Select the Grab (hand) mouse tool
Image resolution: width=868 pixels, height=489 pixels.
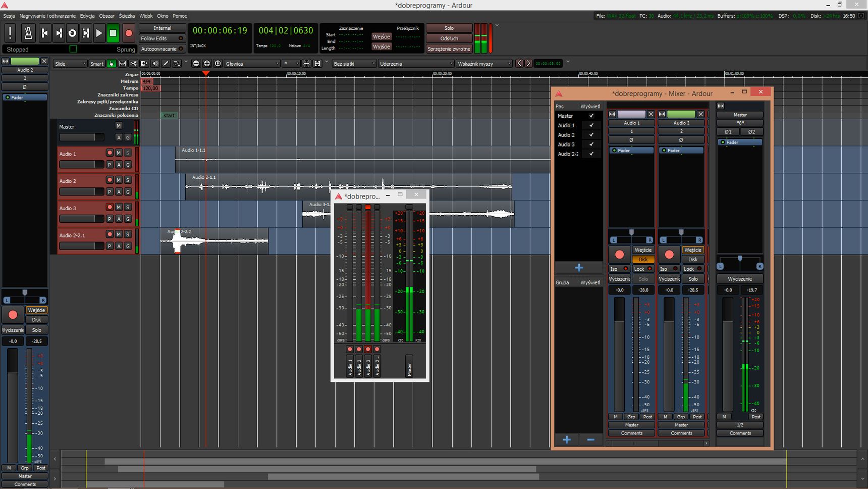tap(111, 63)
